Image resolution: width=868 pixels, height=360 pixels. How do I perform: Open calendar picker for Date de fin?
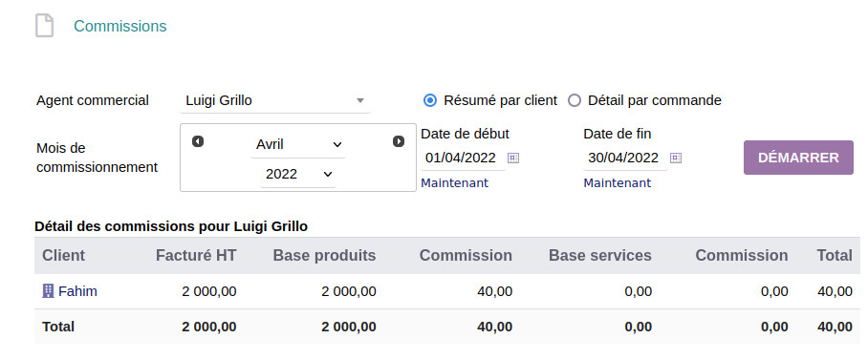pos(675,159)
